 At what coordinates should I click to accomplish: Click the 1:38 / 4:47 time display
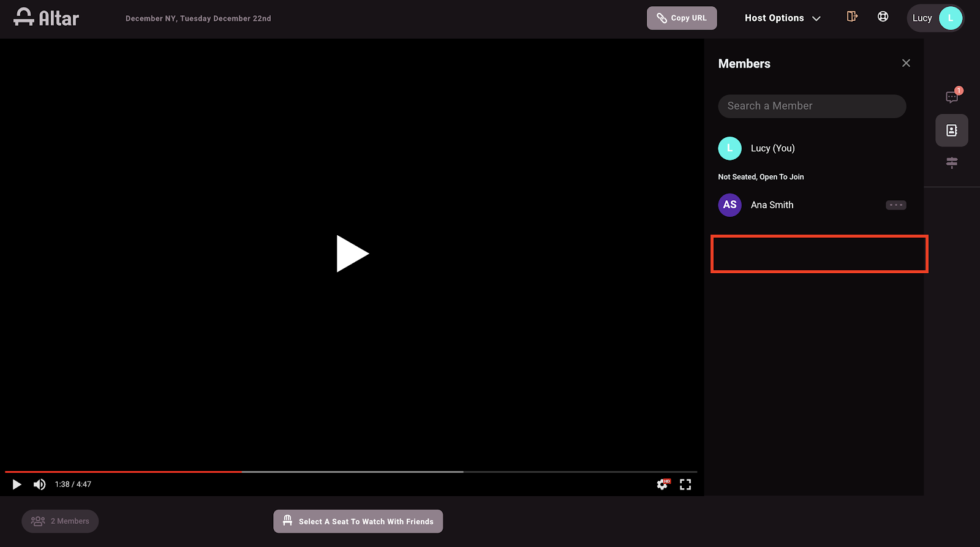pos(73,485)
